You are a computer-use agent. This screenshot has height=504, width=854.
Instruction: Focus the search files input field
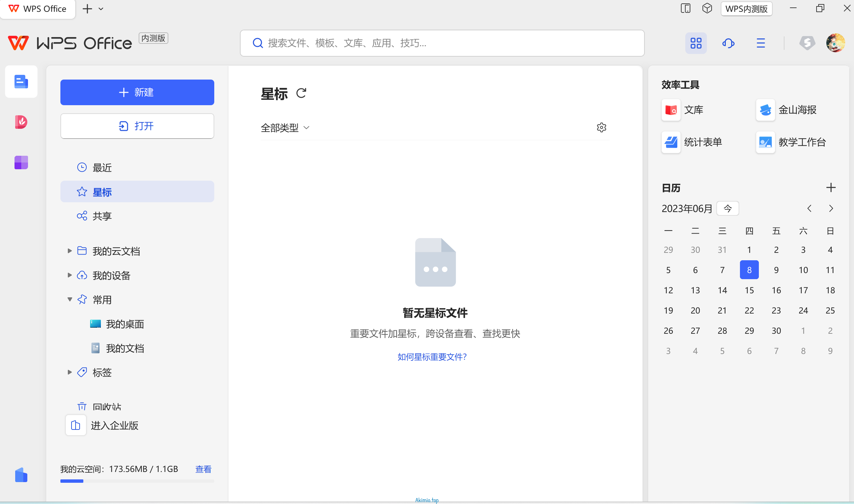coord(442,43)
